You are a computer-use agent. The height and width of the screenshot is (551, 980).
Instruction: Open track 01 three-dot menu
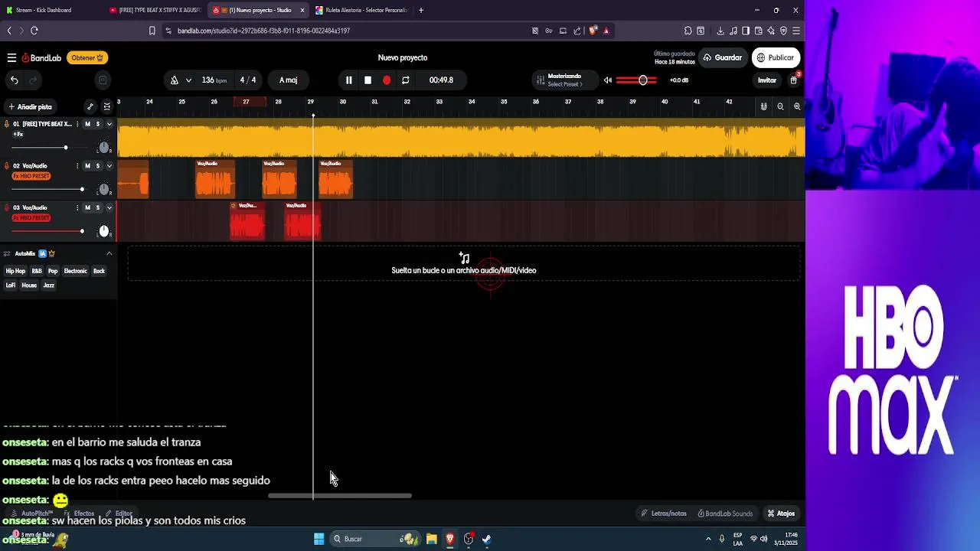tap(77, 124)
